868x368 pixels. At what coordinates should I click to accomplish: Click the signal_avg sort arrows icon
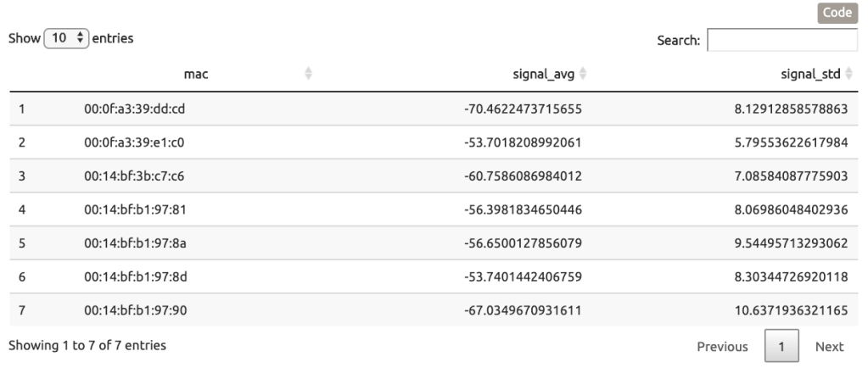click(x=583, y=75)
